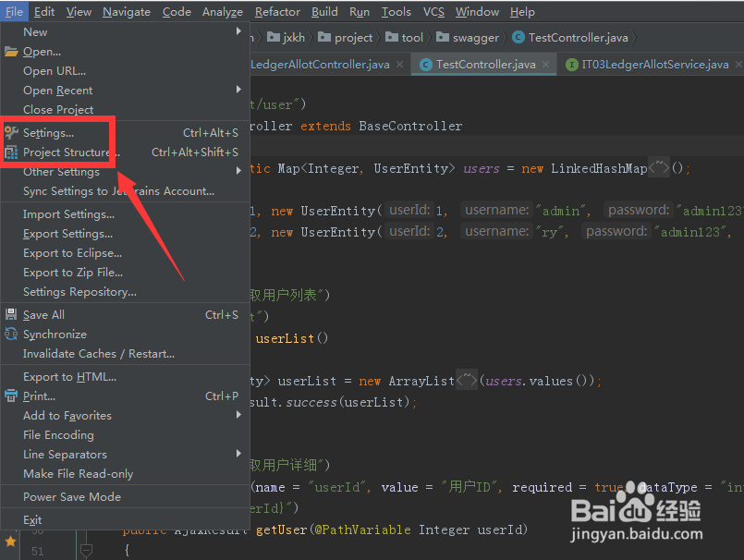Expand the Other Settings submenu arrow
The width and height of the screenshot is (744, 560).
coord(238,170)
